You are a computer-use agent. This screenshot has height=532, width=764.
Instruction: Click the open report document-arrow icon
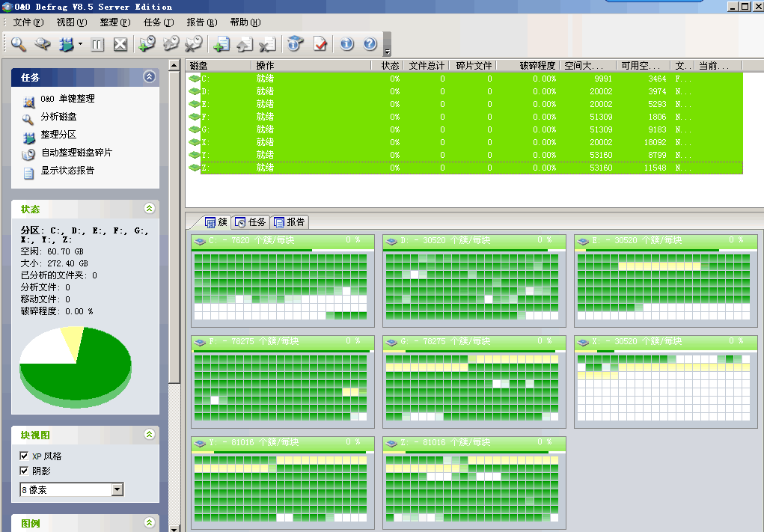[245, 44]
